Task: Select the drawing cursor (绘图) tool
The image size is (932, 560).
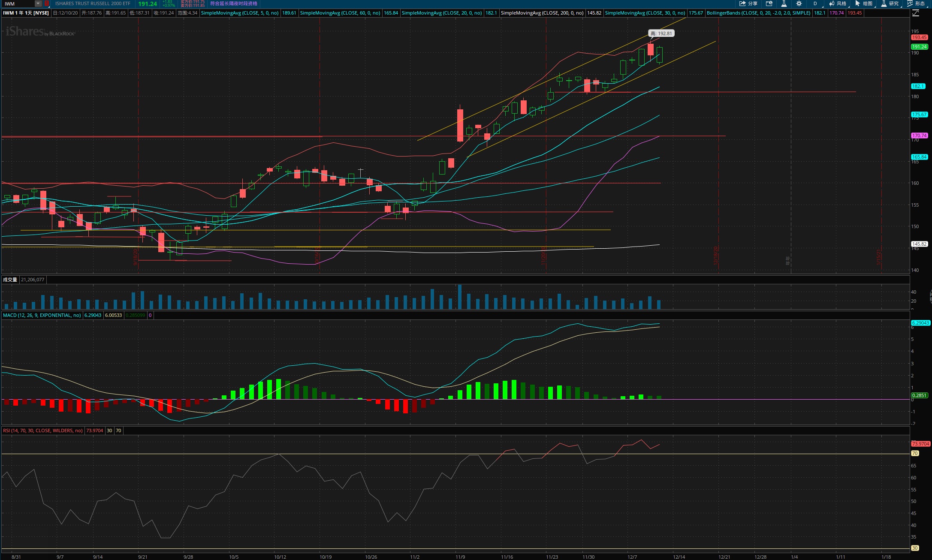Action: click(863, 3)
